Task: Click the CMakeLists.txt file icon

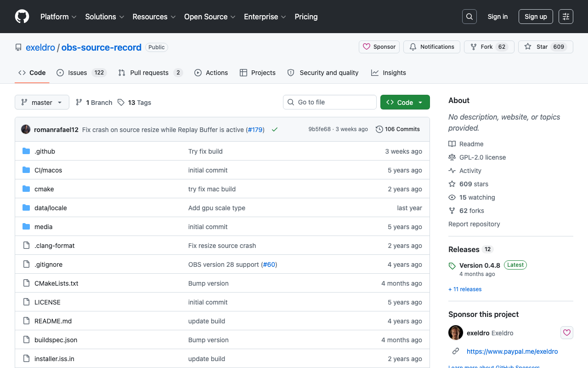Action: click(x=26, y=283)
